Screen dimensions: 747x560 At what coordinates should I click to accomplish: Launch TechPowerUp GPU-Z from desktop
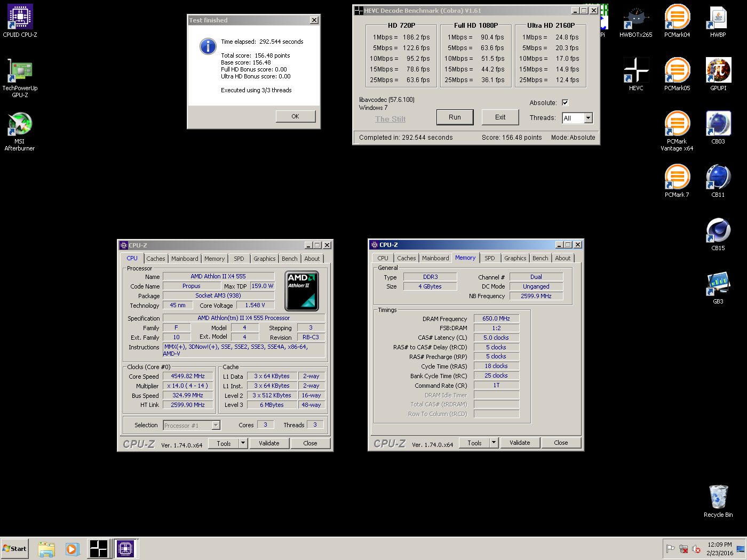[20, 77]
